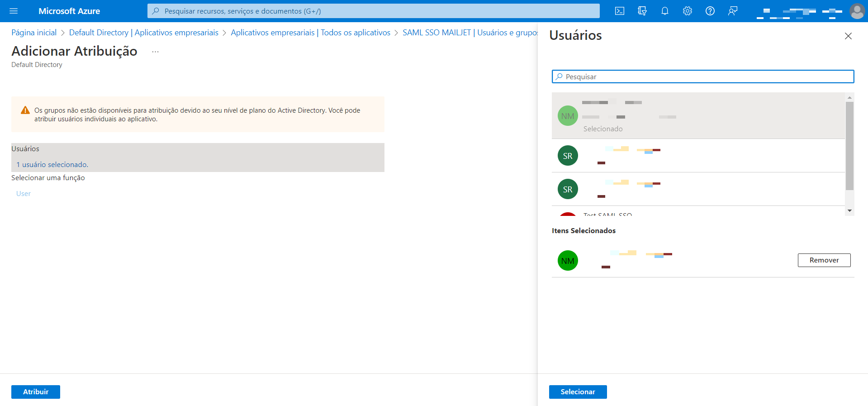
Task: Go to Página inicial breadcrumb
Action: [x=34, y=33]
